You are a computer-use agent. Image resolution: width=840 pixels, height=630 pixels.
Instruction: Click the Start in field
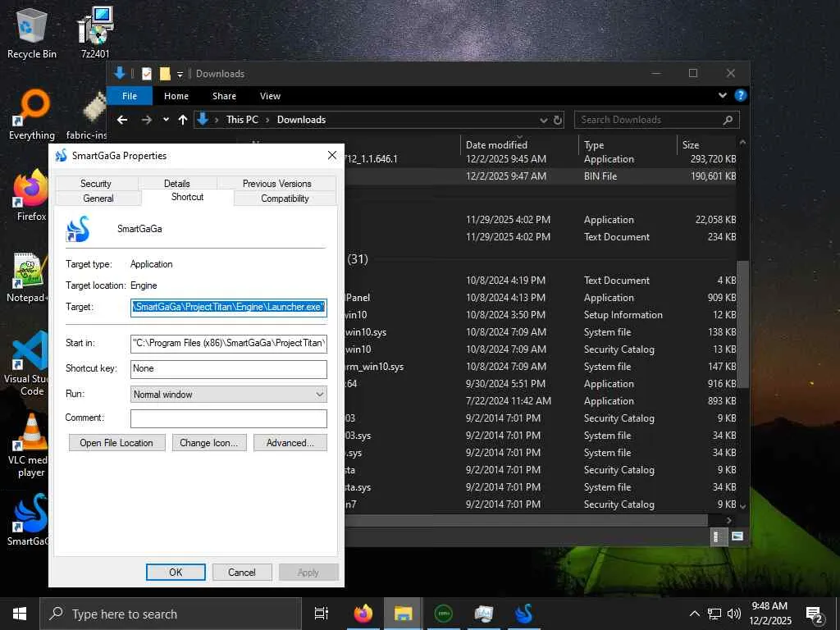pyautogui.click(x=229, y=343)
